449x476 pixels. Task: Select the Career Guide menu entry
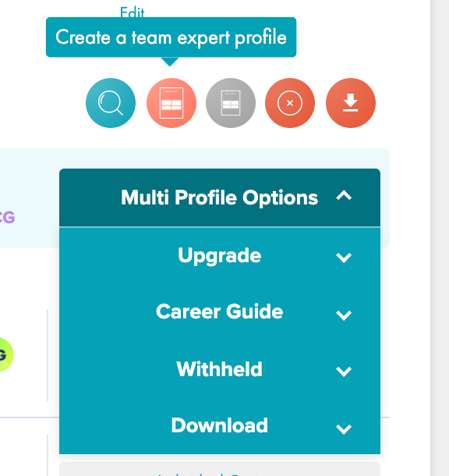pos(220,312)
